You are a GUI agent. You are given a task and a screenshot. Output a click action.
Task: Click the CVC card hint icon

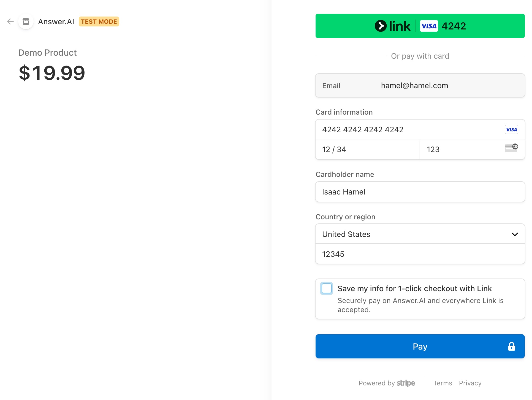point(511,148)
